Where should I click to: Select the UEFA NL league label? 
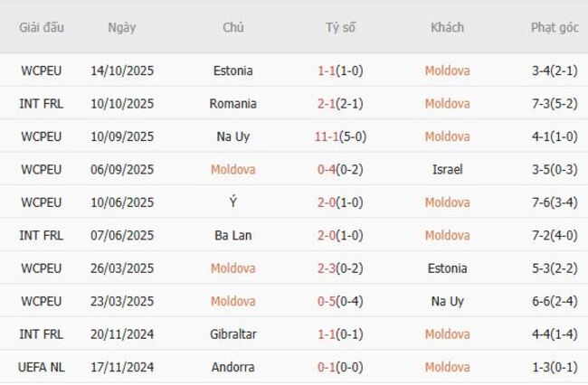42,368
